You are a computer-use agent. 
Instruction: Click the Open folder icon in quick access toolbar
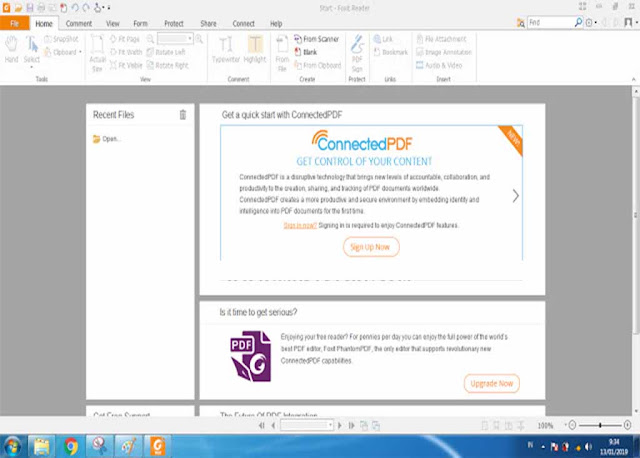(x=18, y=8)
